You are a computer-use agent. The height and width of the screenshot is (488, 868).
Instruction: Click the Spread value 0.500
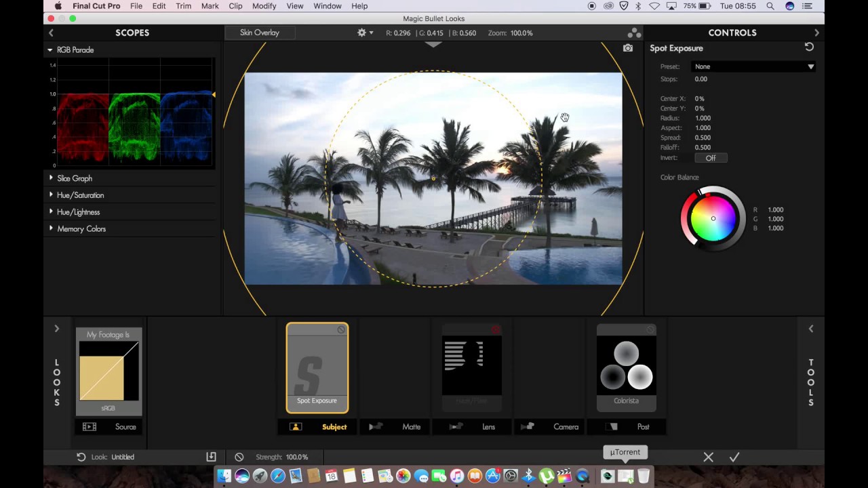703,138
